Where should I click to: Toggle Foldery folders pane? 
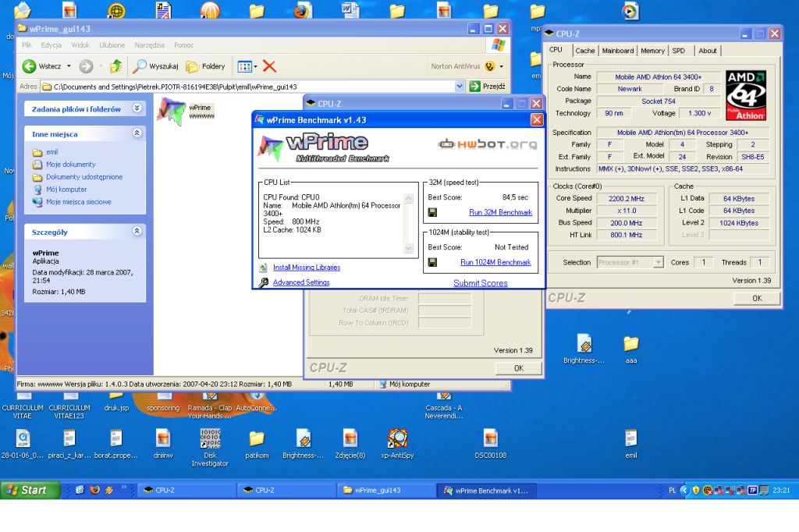point(206,66)
